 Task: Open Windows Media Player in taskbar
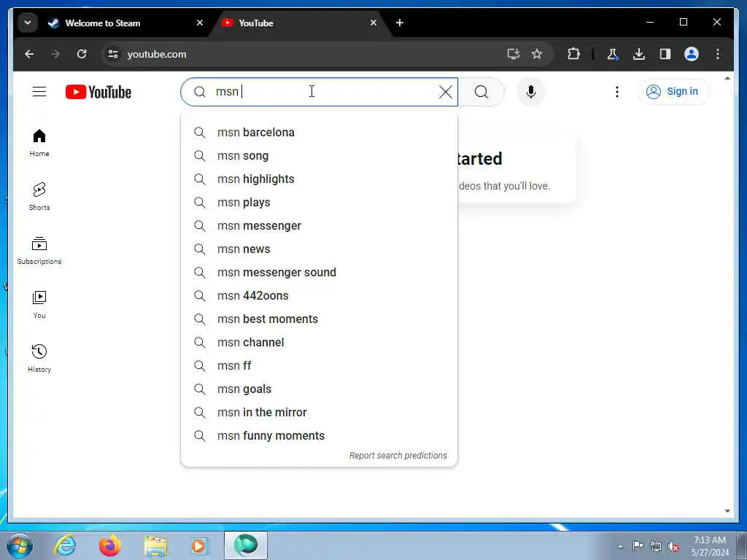tap(199, 545)
